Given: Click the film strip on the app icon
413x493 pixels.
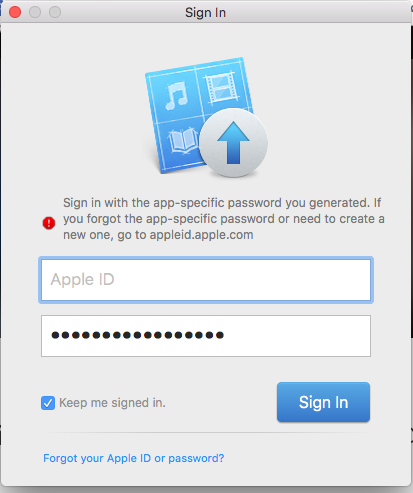Looking at the screenshot, I should point(222,87).
